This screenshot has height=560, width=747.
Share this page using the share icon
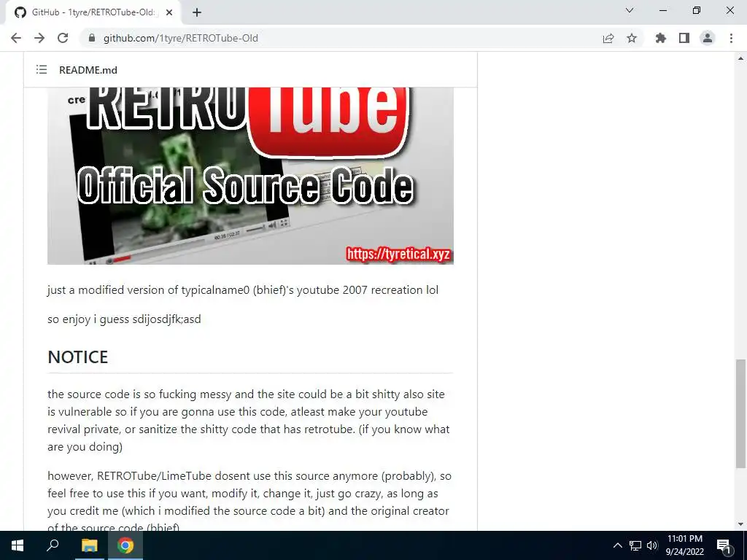click(x=608, y=38)
